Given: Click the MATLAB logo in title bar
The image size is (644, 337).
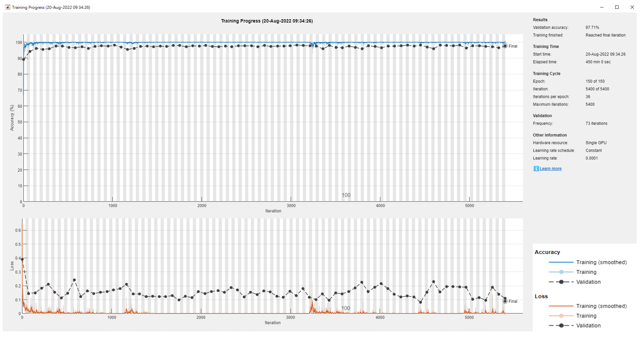Looking at the screenshot, I should point(8,7).
